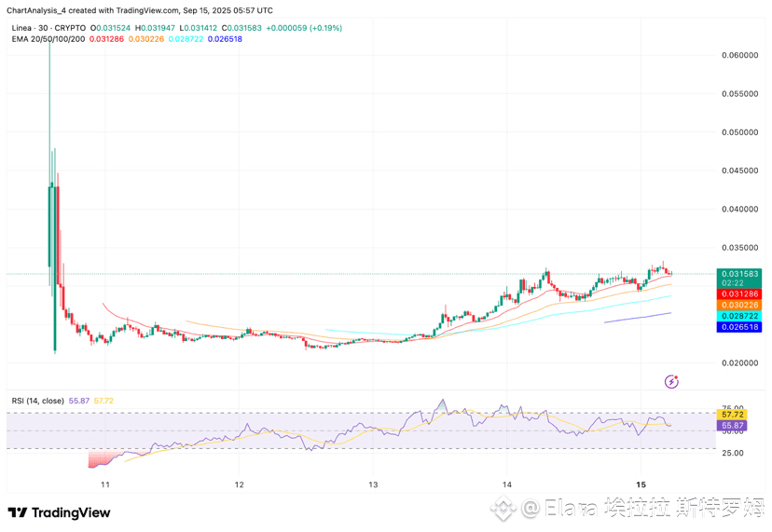Click the 0.060000 price axis label

(x=740, y=55)
